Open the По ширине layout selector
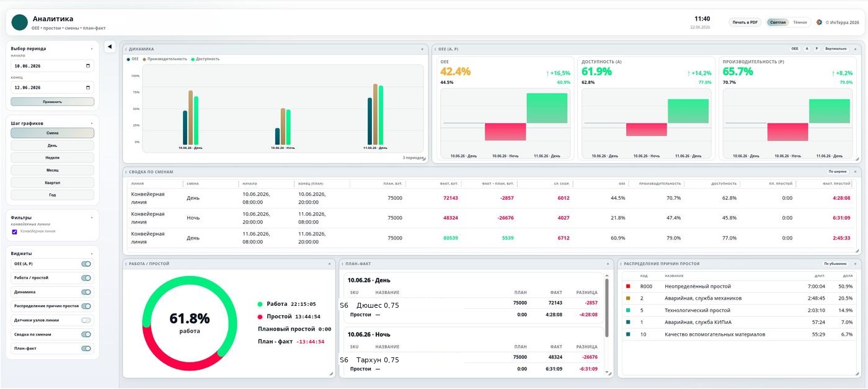Viewport: 868px width, 389px height. [838, 171]
